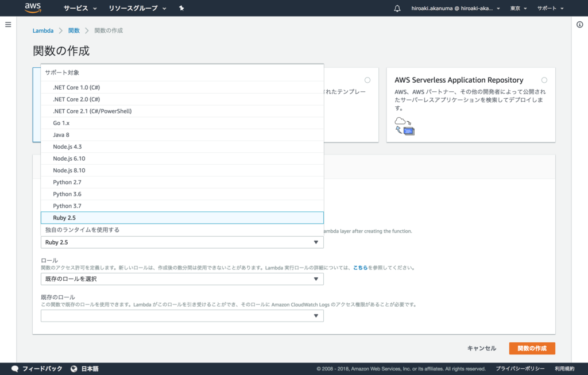Open the 既存のロールを選択 role dropdown
The width and height of the screenshot is (588, 375).
click(182, 279)
